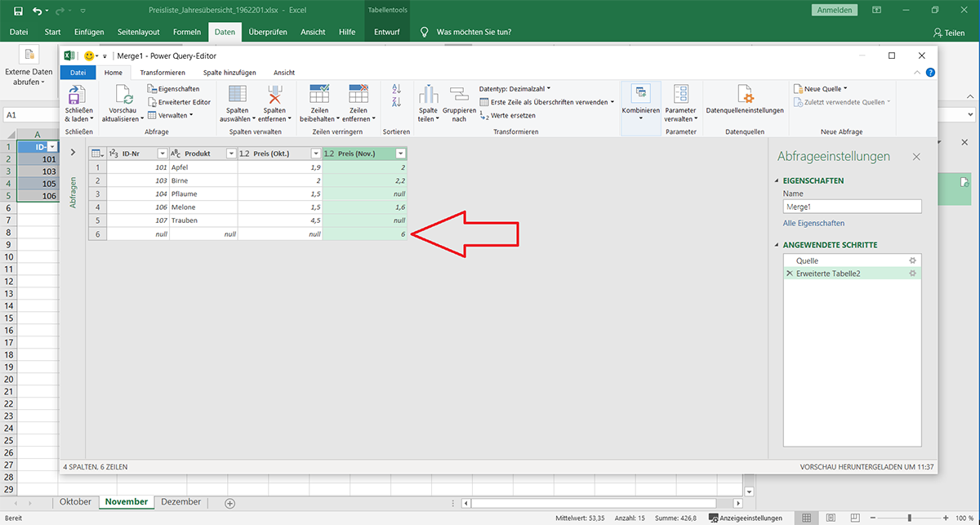Viewport: 980px width, 525px height.
Task: Open settings gear of Quelle step
Action: (913, 260)
